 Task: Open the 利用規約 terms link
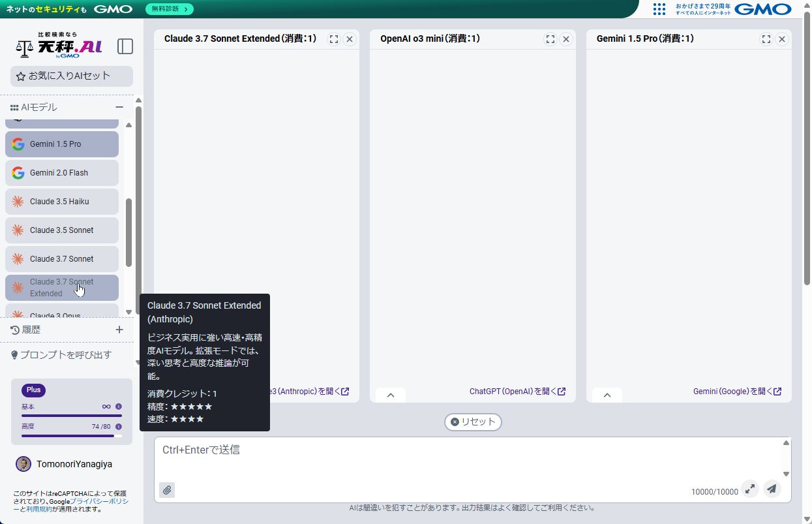(x=39, y=509)
